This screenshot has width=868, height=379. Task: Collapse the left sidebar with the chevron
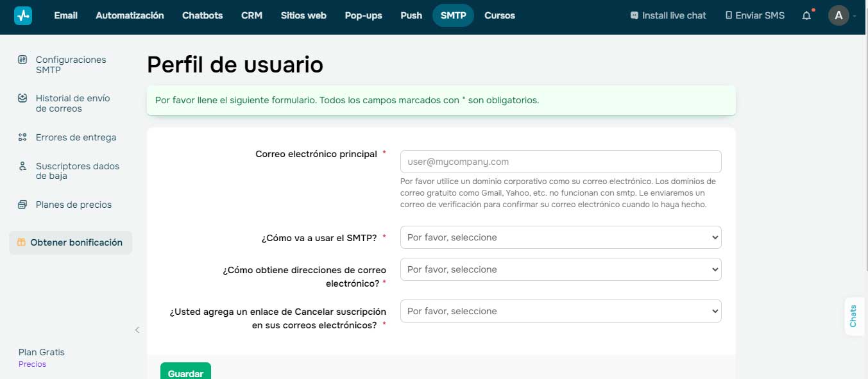tap(137, 330)
